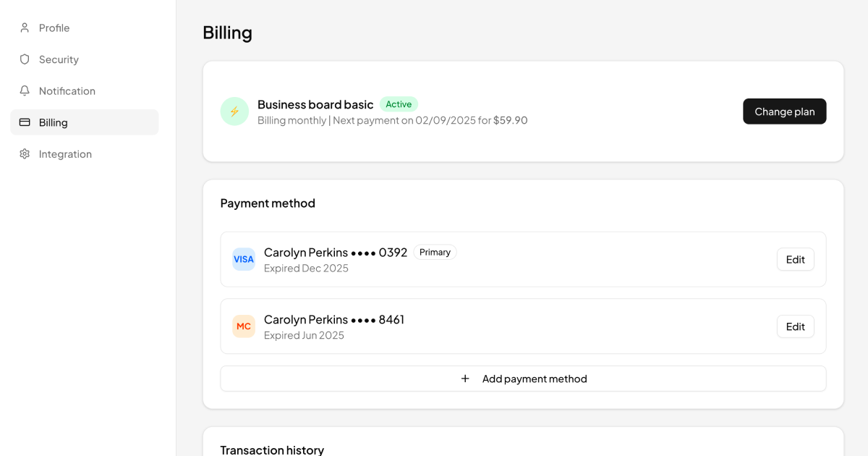Viewport: 868px width, 456px height.
Task: Click the green lightning bolt plan icon
Action: click(234, 111)
